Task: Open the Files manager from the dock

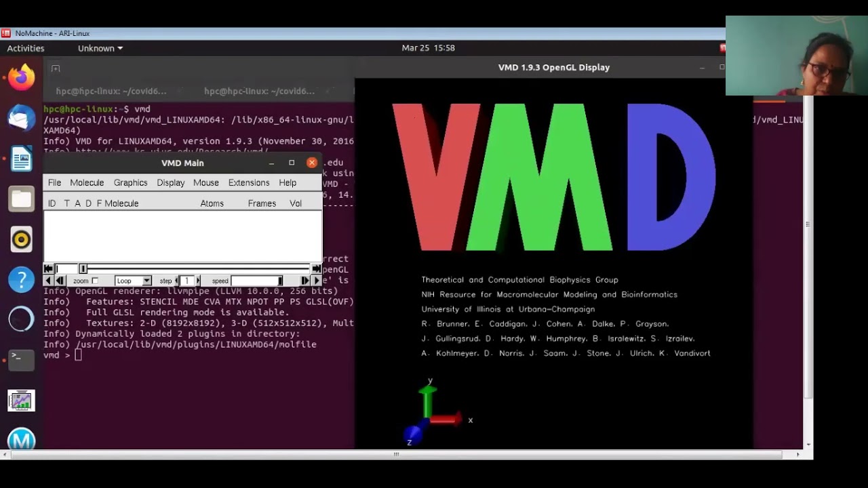Action: (x=21, y=199)
